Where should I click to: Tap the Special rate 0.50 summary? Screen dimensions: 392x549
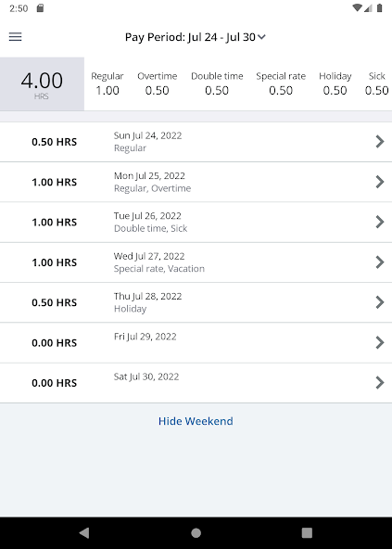tap(281, 83)
